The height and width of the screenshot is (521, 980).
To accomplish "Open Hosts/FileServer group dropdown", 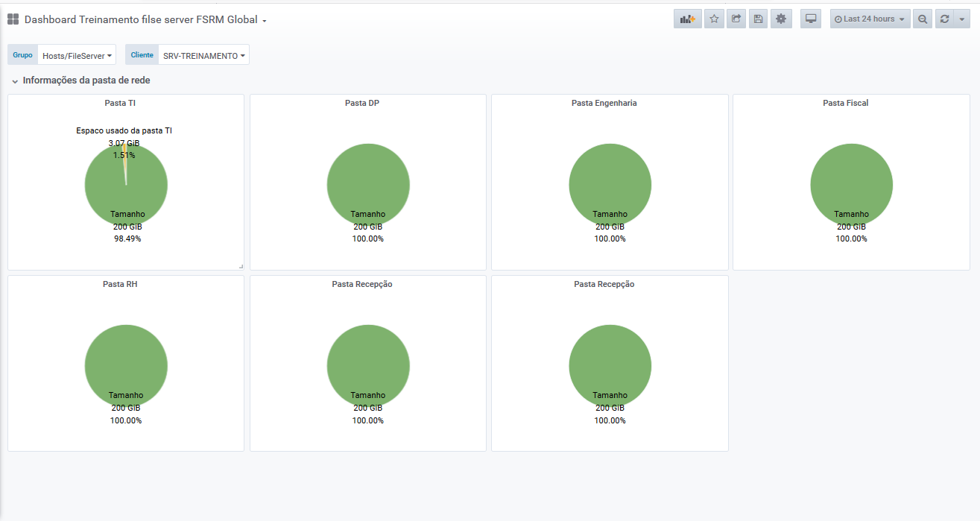I will (x=77, y=55).
